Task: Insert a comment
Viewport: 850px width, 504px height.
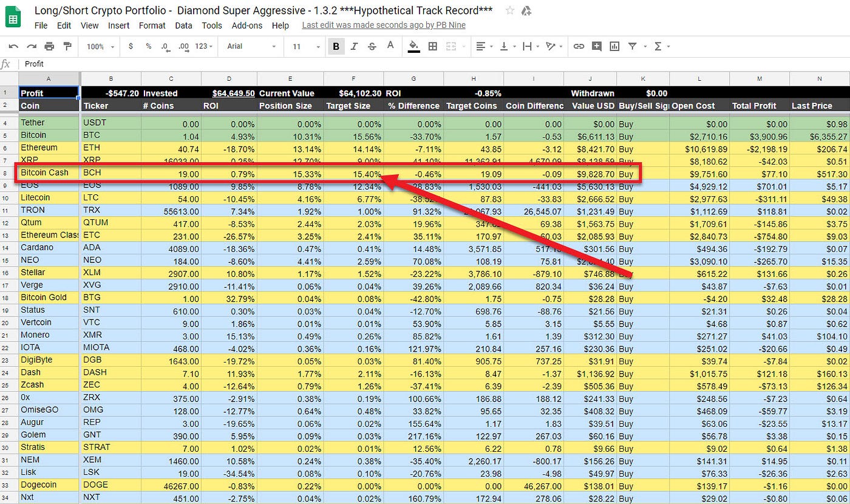Action: [597, 46]
